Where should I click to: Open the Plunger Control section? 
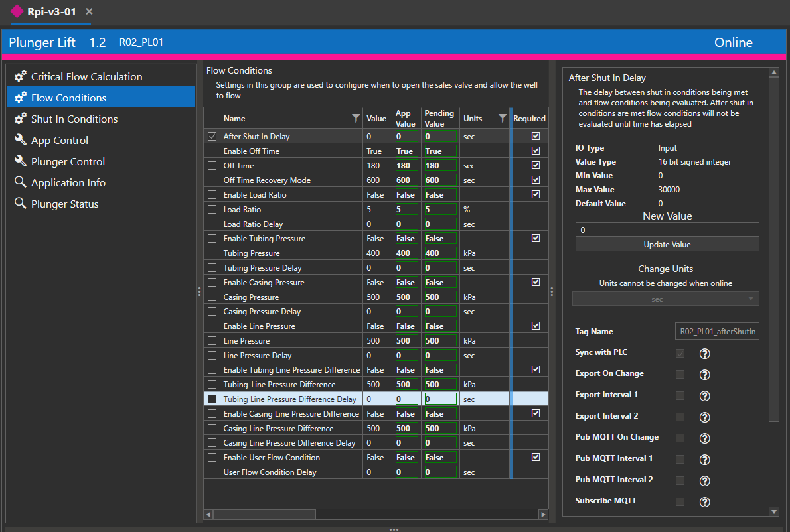tap(68, 161)
